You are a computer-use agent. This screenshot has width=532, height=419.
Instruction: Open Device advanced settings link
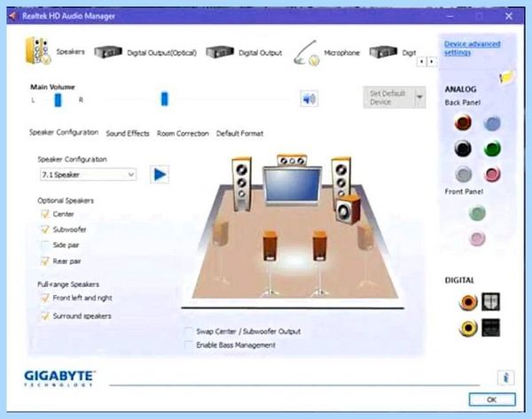point(472,48)
